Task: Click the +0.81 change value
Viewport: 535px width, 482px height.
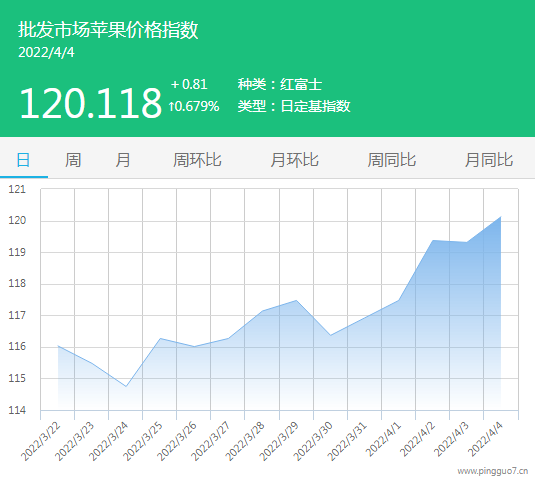Action: pos(189,84)
